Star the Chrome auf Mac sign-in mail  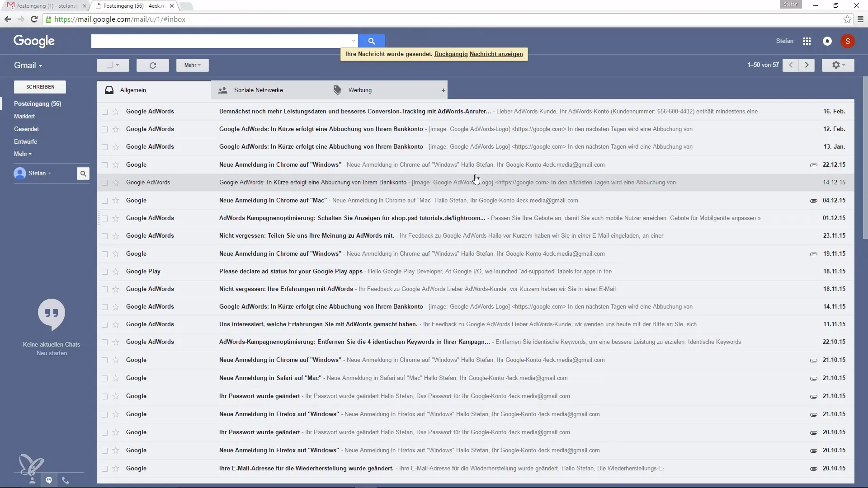click(116, 201)
